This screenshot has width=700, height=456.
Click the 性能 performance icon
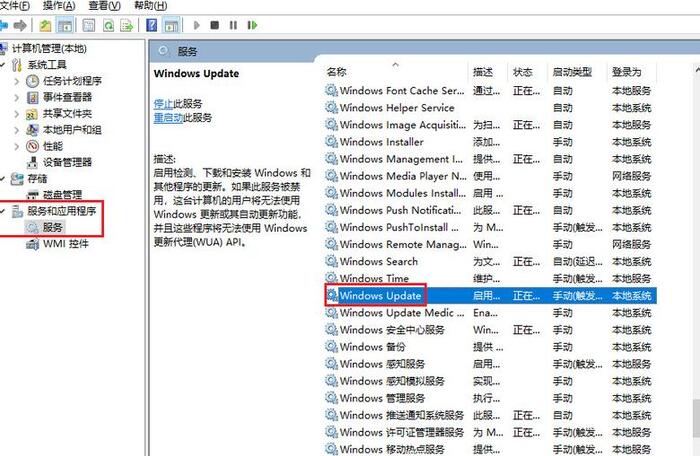coord(33,146)
